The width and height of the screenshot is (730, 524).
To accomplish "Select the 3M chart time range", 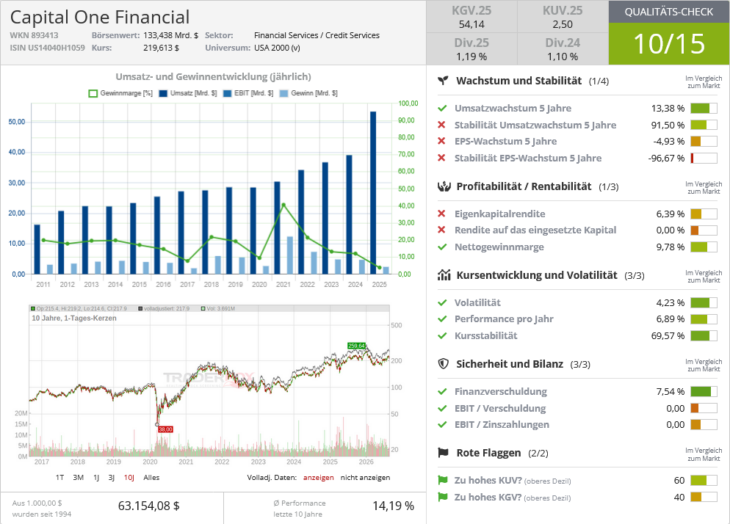I will pyautogui.click(x=78, y=477).
